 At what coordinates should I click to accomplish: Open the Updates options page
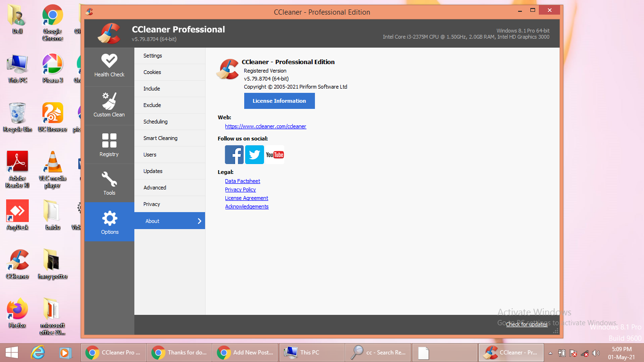(x=170, y=171)
